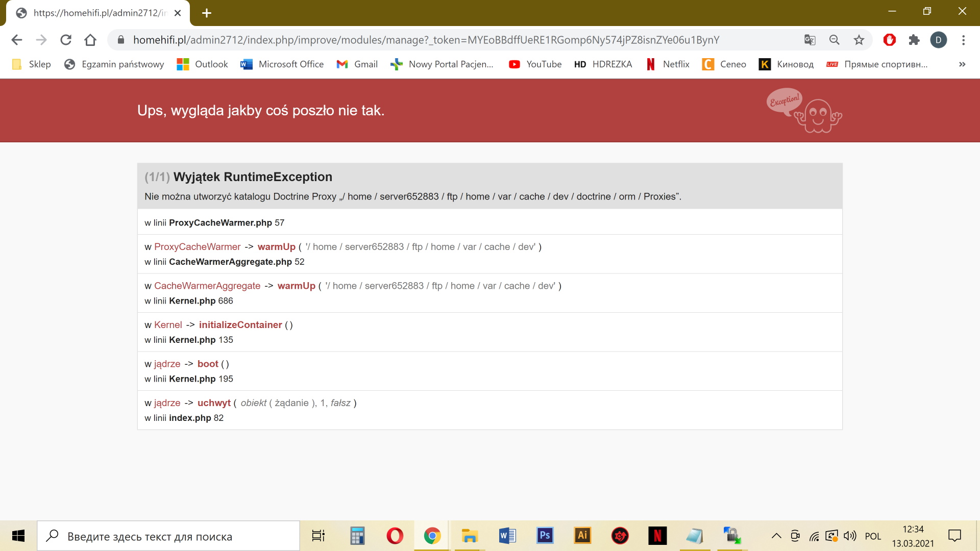
Task: Show hidden system tray icons
Action: click(776, 536)
